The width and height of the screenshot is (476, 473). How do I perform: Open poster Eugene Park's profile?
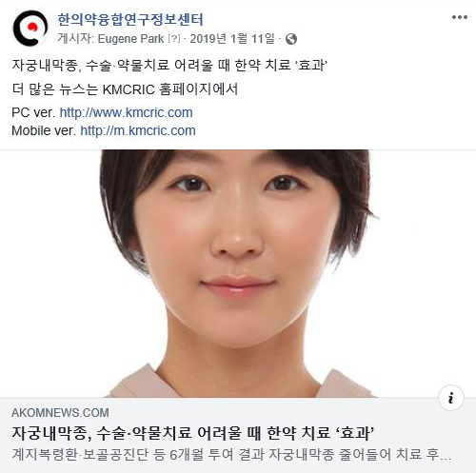130,39
